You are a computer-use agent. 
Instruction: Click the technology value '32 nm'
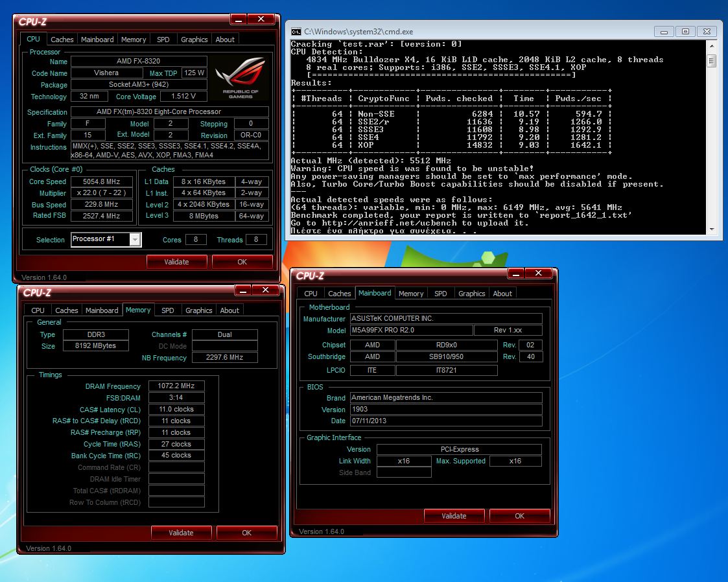tap(89, 96)
